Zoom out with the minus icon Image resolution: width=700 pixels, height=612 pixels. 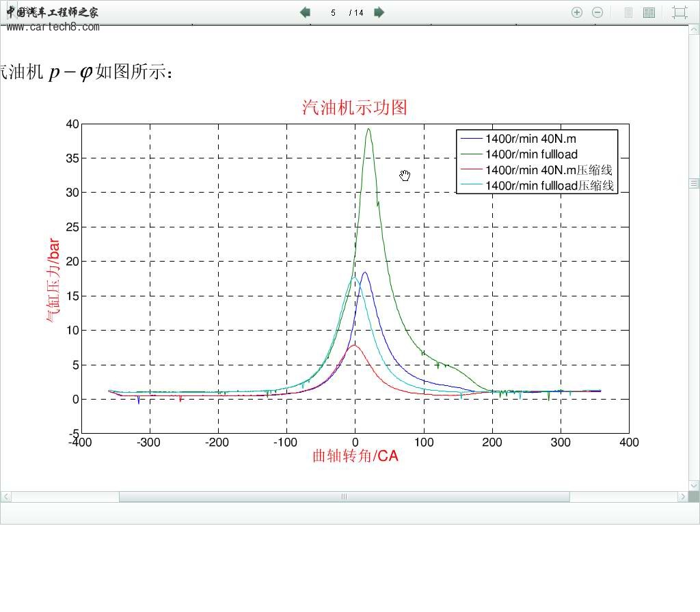click(x=597, y=12)
